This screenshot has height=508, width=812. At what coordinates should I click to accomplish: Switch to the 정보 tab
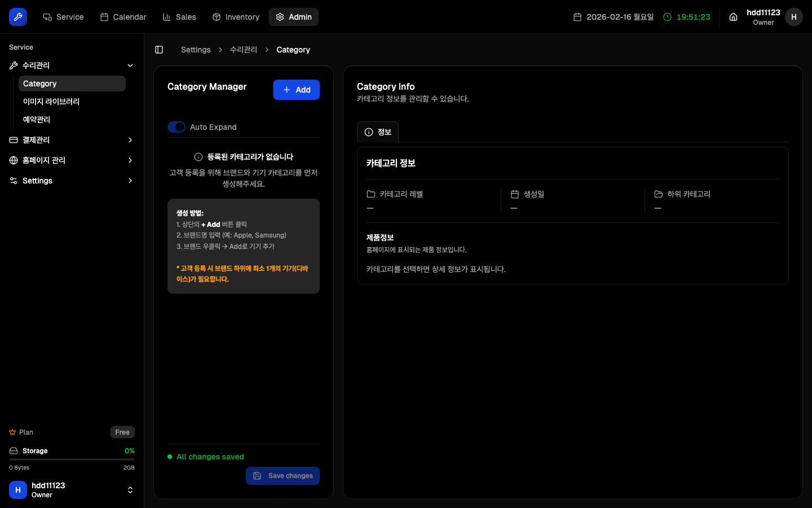[378, 132]
